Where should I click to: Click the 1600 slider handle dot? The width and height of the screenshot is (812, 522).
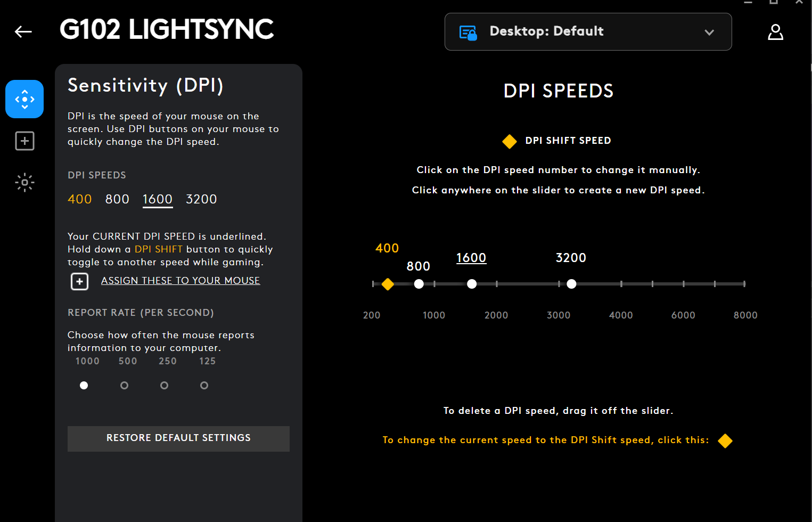pyautogui.click(x=472, y=284)
